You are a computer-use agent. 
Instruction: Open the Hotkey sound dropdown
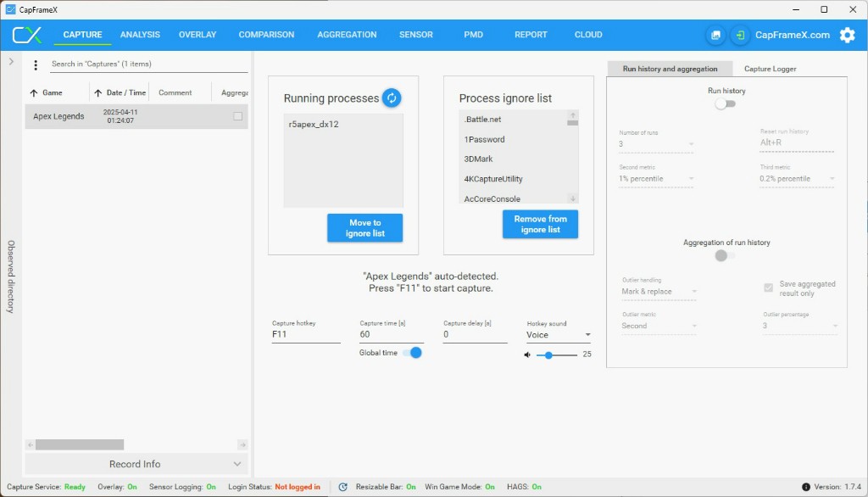(x=559, y=335)
